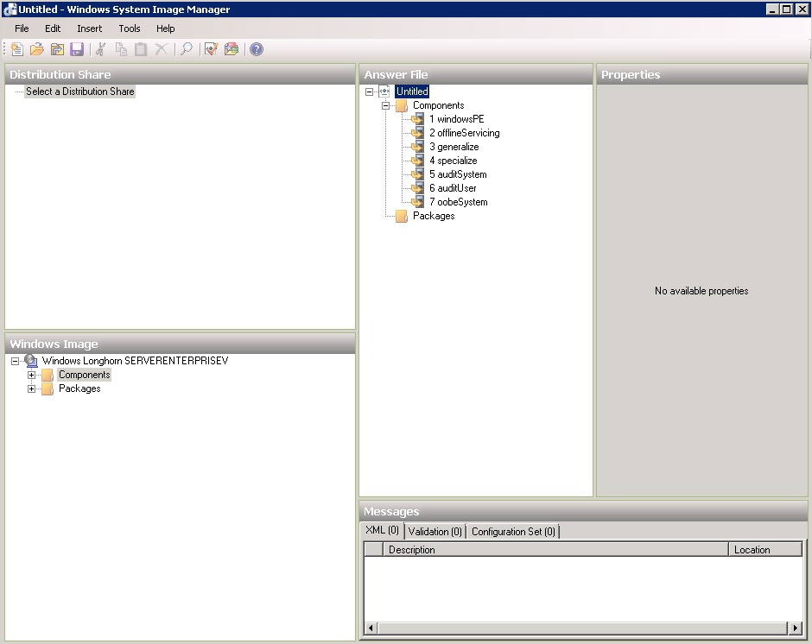Select the '5 auditSystem' pass label
Image resolution: width=812 pixels, height=644 pixels.
point(458,174)
